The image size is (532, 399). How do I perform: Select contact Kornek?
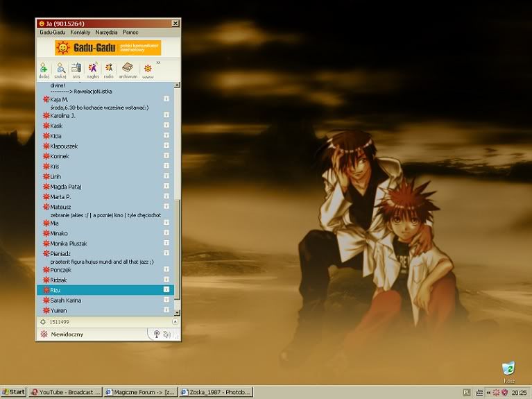tap(60, 156)
